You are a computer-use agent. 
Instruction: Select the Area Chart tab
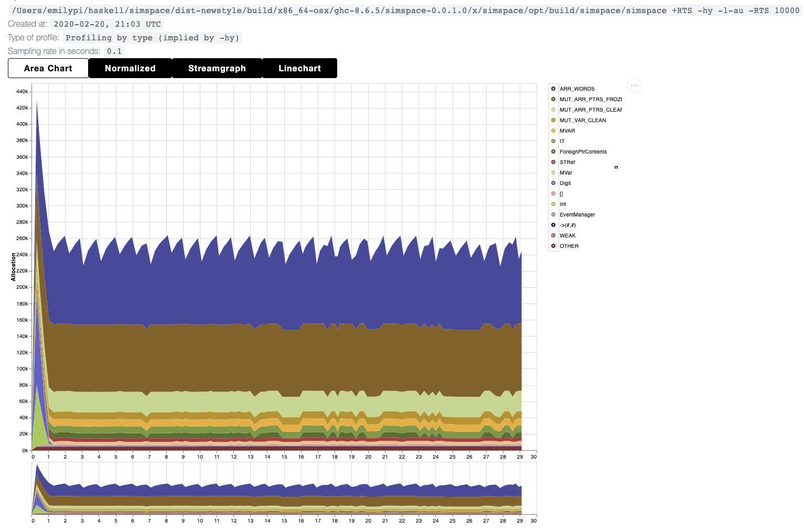click(x=48, y=68)
